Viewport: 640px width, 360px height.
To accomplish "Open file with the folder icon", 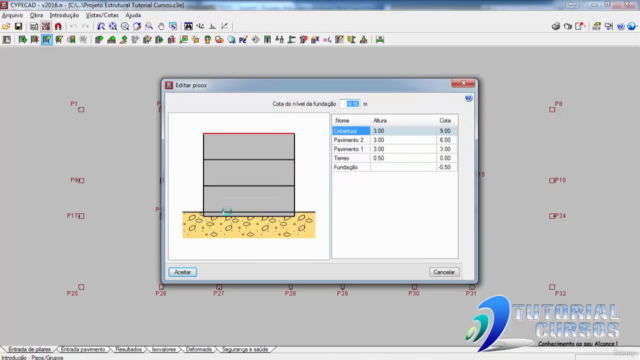I will pyautogui.click(x=6, y=27).
